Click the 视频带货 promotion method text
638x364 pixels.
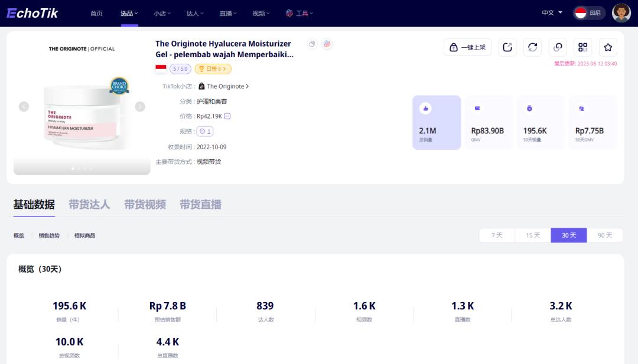click(209, 162)
